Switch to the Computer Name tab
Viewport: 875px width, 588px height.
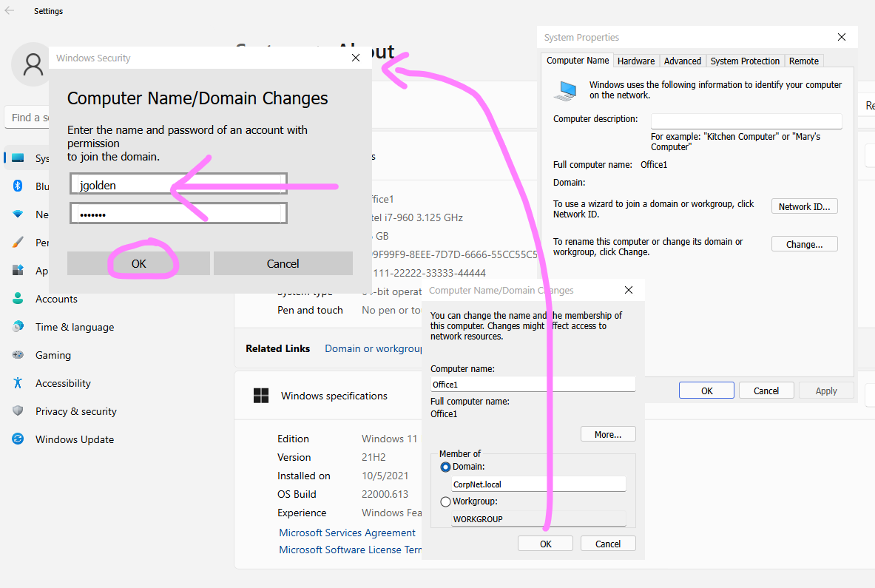coord(578,60)
